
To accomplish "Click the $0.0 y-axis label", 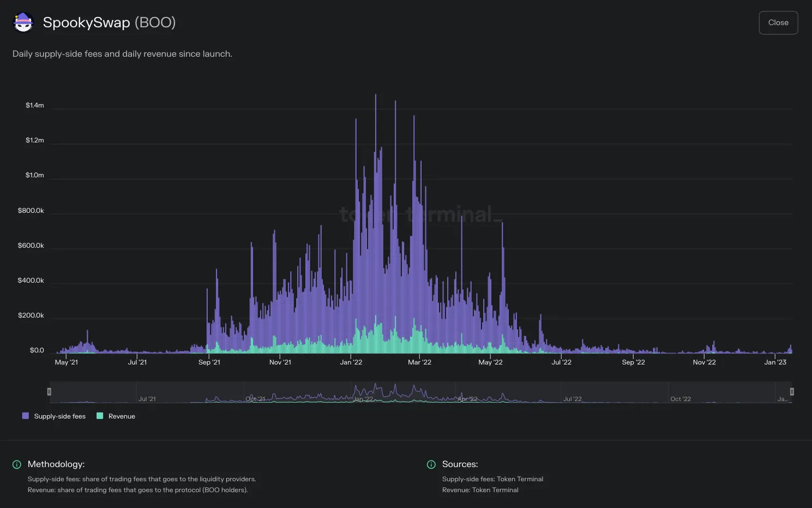I will click(x=37, y=350).
